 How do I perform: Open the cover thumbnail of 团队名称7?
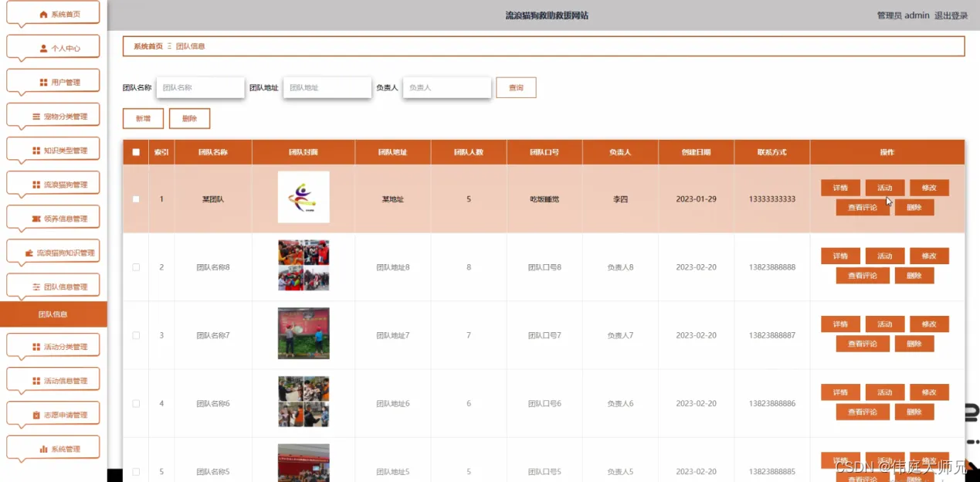(303, 334)
